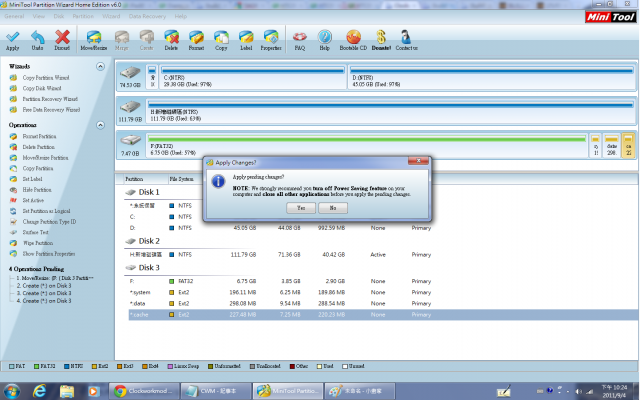This screenshot has width=640, height=400.
Task: Click the Contact us icon
Action: (406, 40)
